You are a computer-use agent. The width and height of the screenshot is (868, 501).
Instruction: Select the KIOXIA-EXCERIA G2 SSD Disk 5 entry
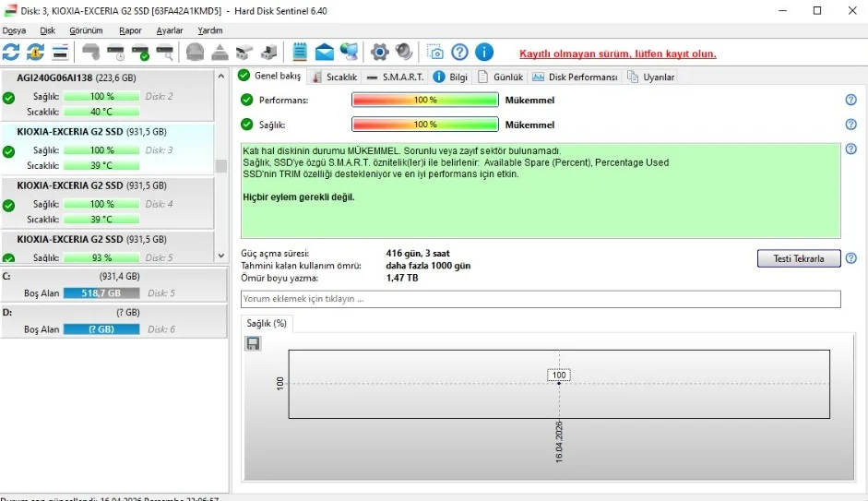(x=107, y=247)
